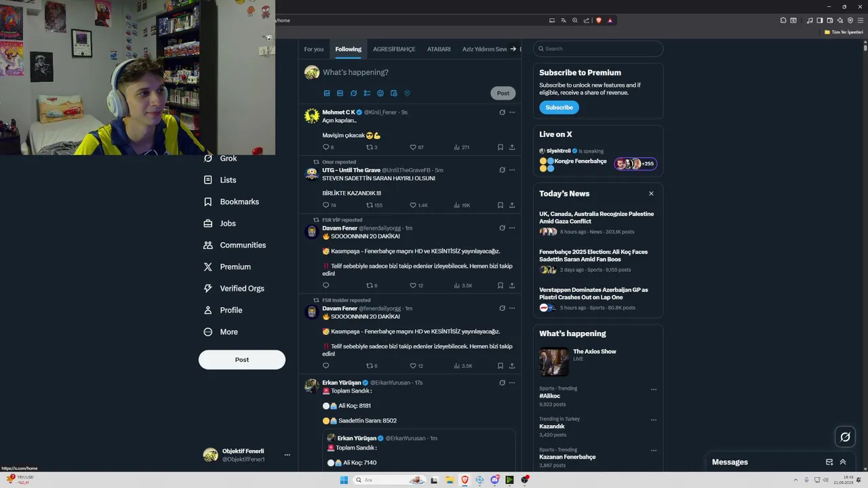Bookmark Mehmet C K's post
868x488 pixels.
click(x=500, y=147)
